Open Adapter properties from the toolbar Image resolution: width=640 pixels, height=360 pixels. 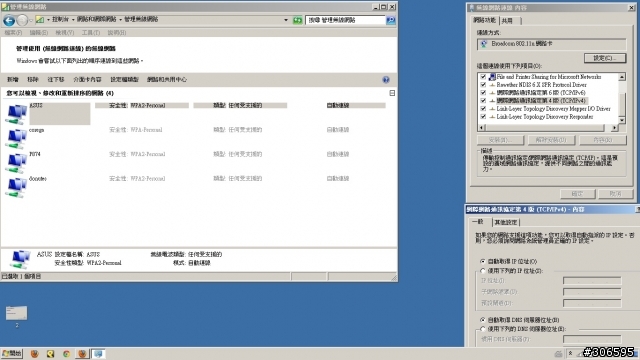click(87, 80)
